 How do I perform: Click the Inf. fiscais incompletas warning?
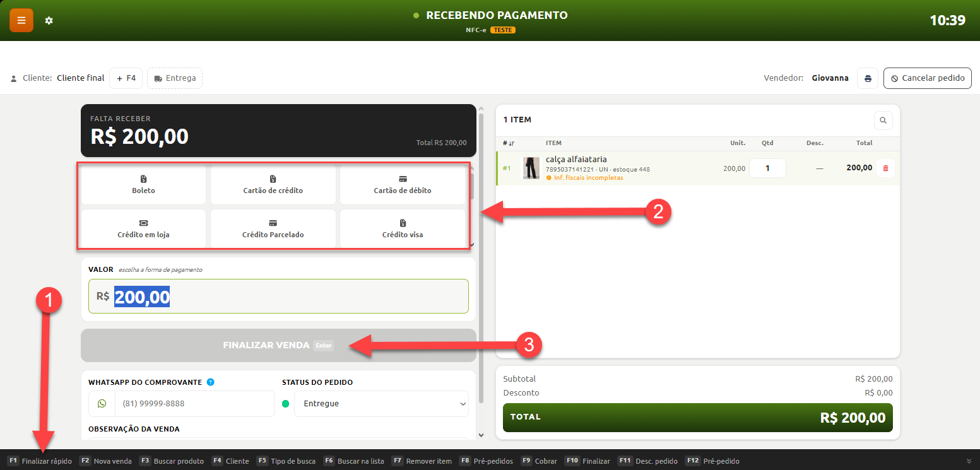584,178
